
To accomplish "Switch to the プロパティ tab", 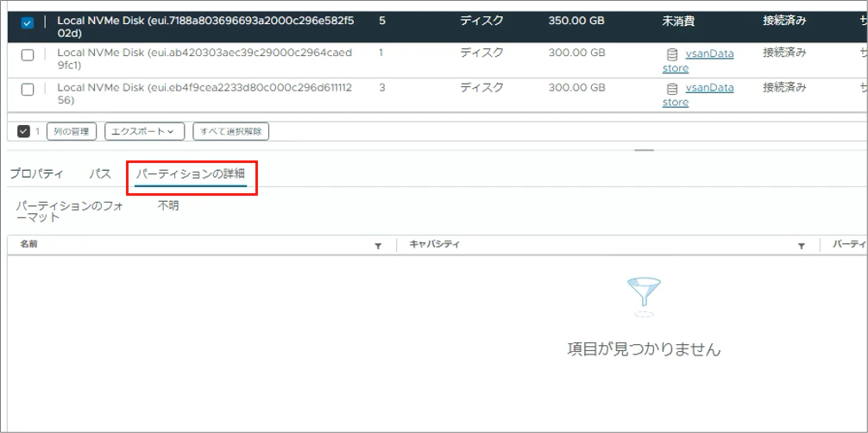I will click(36, 174).
